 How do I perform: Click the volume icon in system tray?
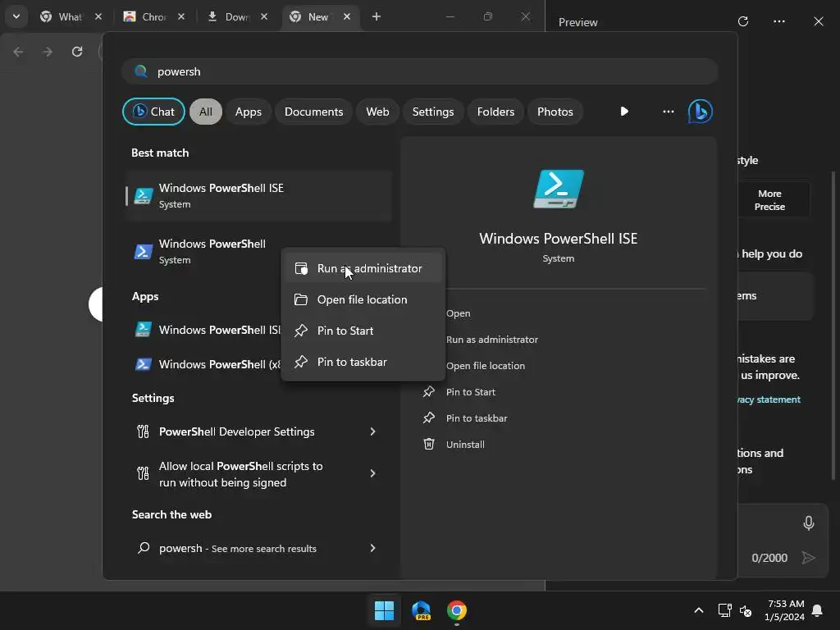pyautogui.click(x=746, y=610)
